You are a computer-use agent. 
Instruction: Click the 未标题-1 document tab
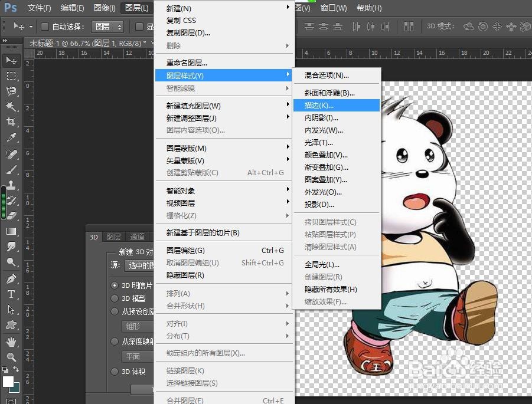click(x=87, y=43)
